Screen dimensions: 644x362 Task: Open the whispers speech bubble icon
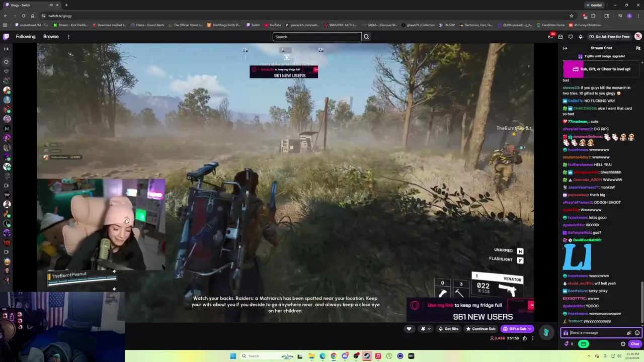pos(571,37)
